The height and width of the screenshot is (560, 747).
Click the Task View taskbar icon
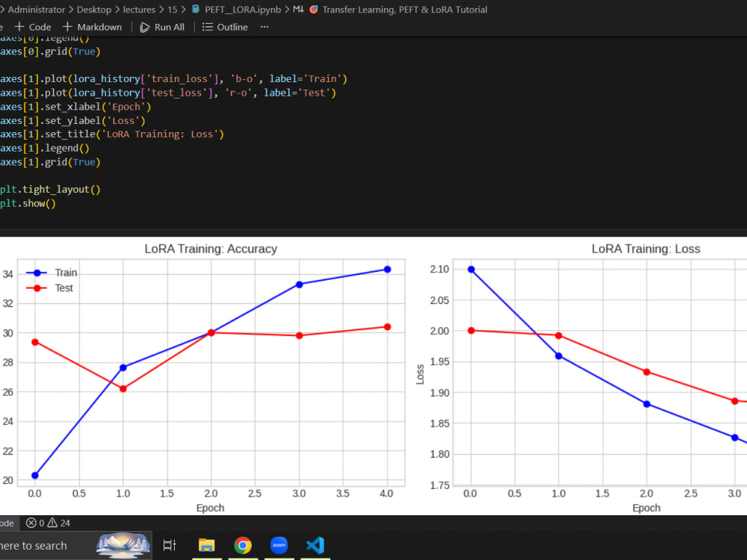coord(169,545)
